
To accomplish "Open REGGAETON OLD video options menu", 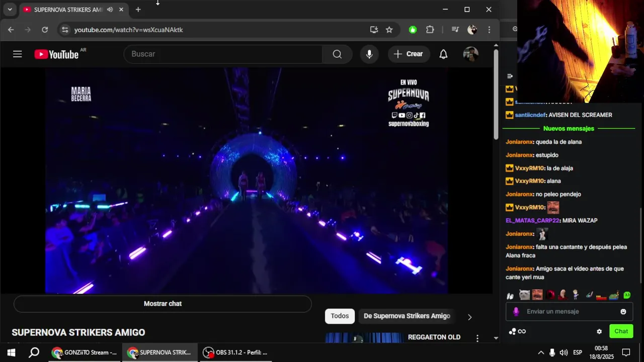I will (x=477, y=338).
